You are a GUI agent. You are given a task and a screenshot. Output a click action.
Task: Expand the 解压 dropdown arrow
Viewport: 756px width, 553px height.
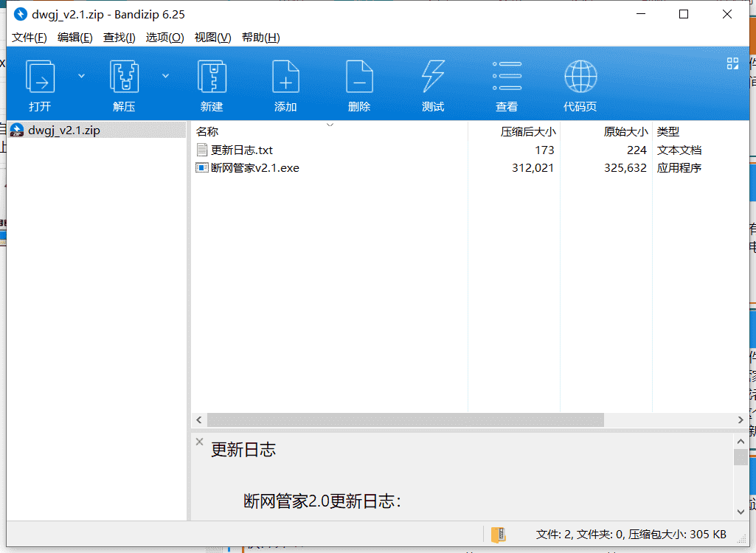165,76
